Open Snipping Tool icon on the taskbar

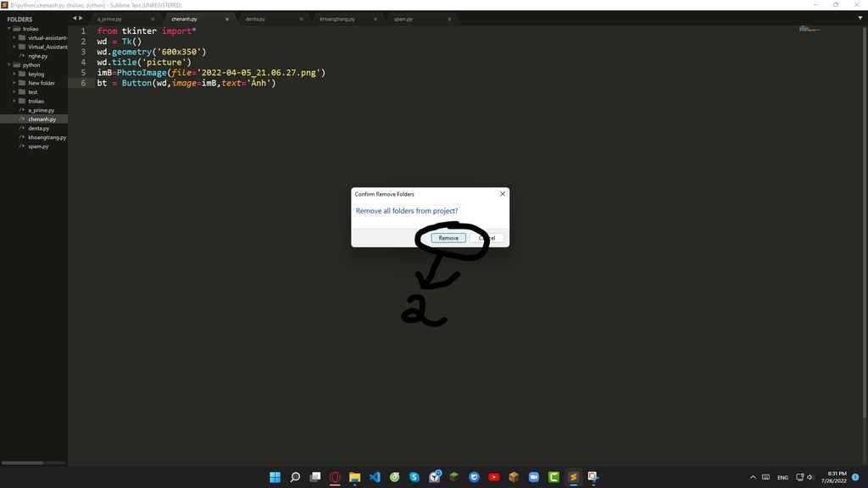(593, 477)
